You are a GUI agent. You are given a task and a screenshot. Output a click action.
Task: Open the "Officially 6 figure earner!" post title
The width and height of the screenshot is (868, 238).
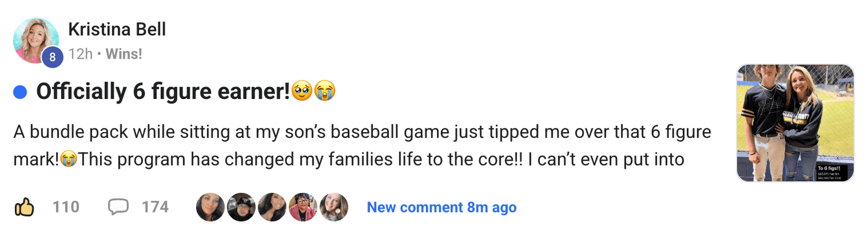click(163, 91)
